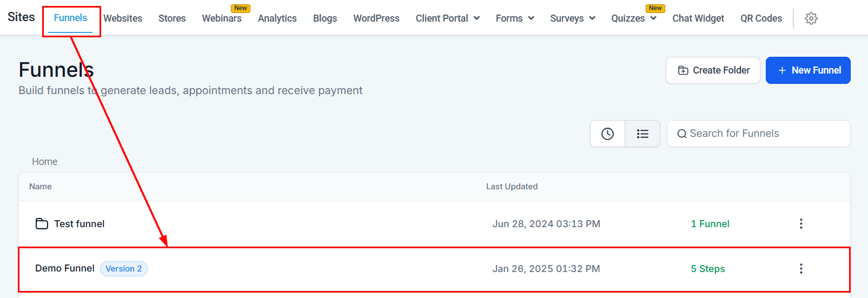Click the 5 Steps count link
The image size is (868, 298).
point(708,269)
